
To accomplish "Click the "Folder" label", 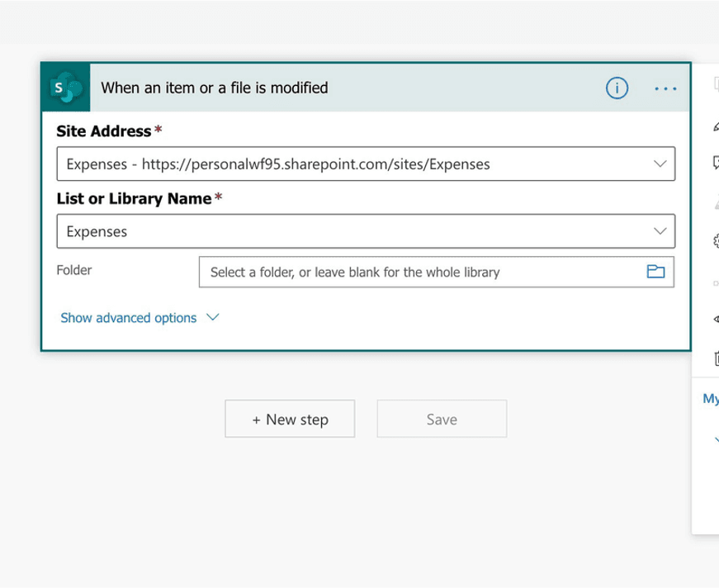I will 74,270.
